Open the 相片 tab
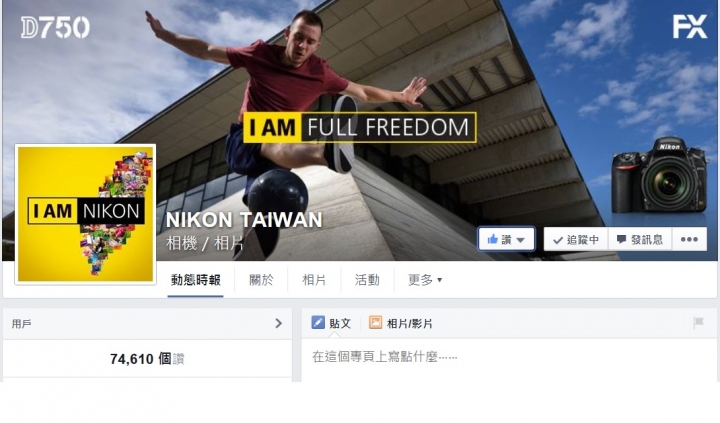720x423 pixels. click(315, 280)
